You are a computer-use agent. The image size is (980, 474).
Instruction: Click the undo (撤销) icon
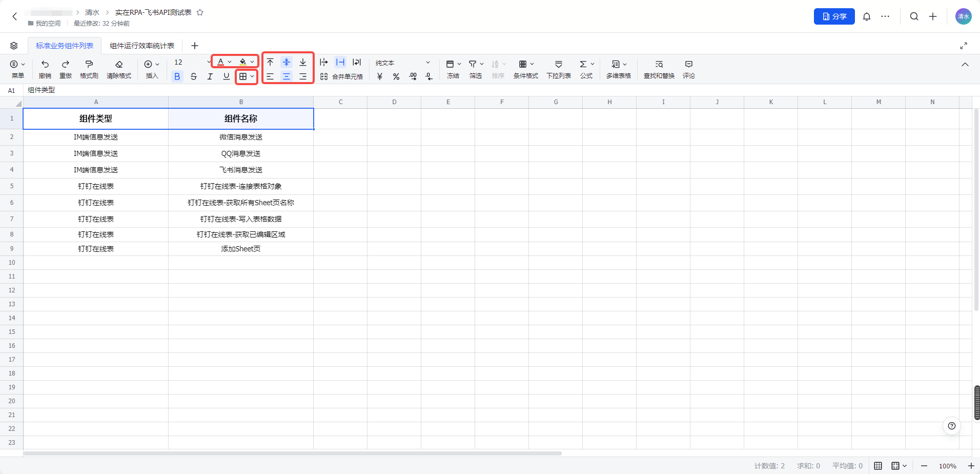click(x=45, y=64)
